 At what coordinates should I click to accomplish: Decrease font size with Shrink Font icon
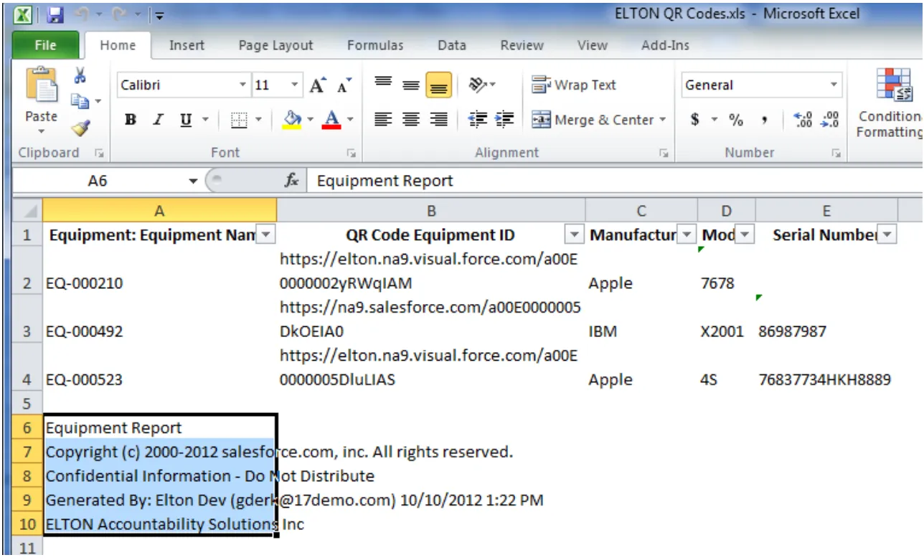click(344, 85)
